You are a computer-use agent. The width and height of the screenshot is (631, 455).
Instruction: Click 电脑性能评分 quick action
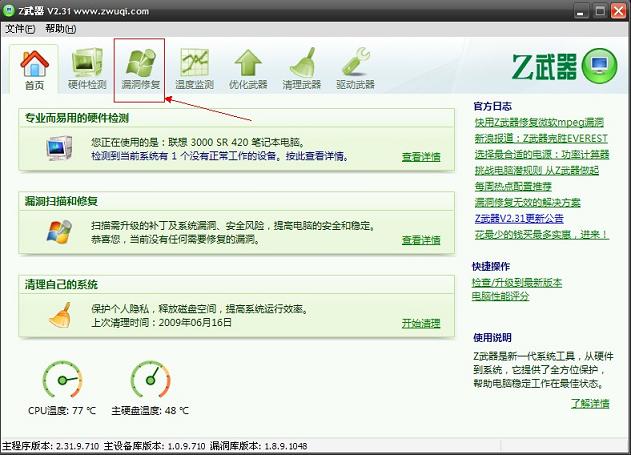[501, 296]
